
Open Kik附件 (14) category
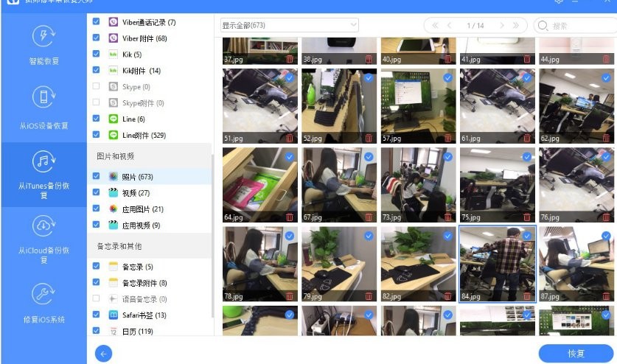click(x=150, y=71)
